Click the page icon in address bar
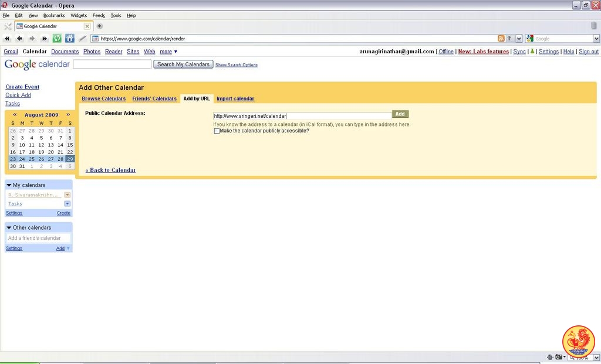The width and height of the screenshot is (601, 364). point(96,38)
